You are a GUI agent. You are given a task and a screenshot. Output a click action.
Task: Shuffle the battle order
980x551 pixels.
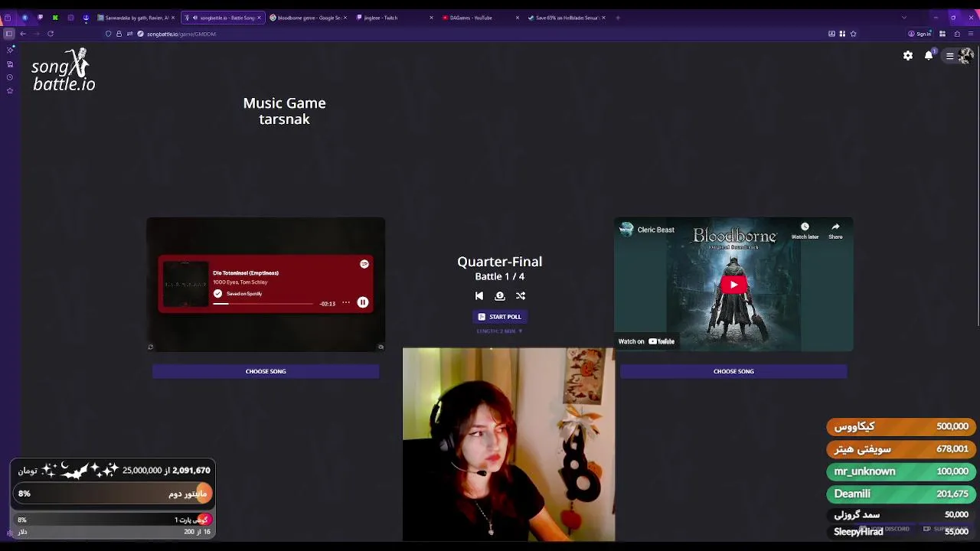pos(521,296)
